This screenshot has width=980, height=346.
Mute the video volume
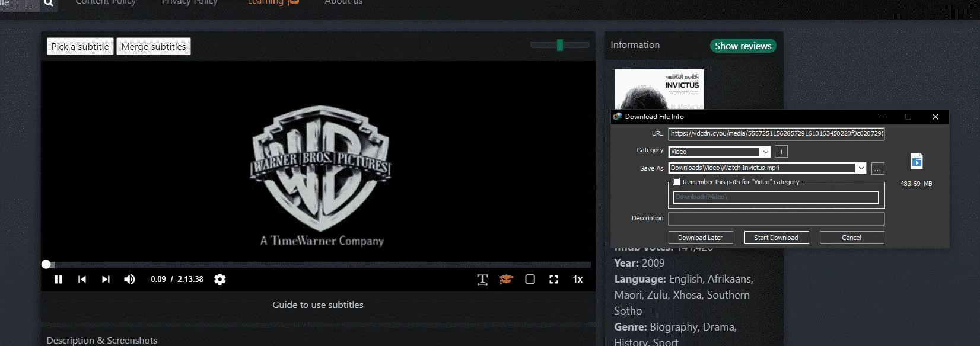tap(129, 280)
